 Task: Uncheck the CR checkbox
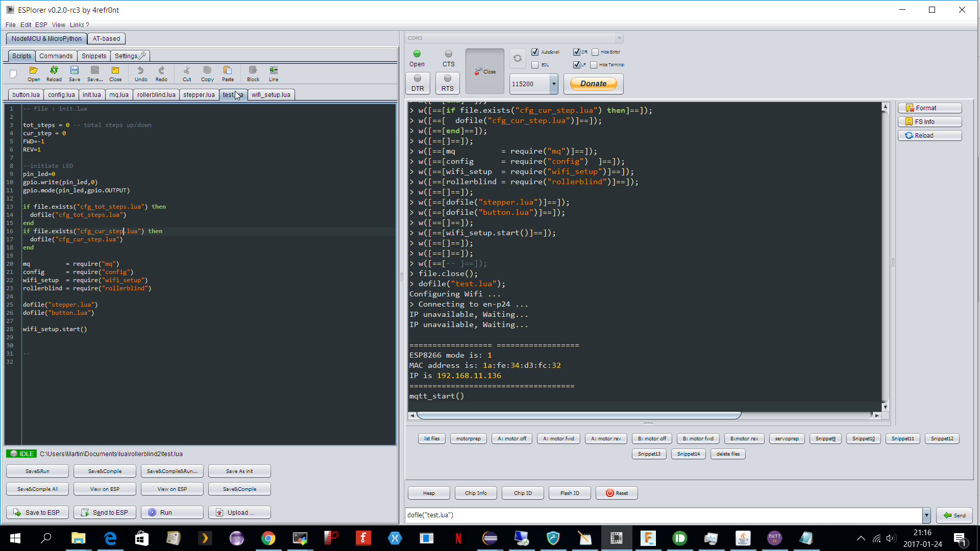pos(576,52)
